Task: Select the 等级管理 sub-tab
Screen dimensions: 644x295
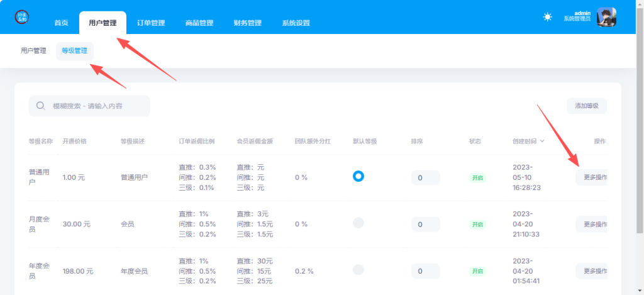Action: (75, 51)
